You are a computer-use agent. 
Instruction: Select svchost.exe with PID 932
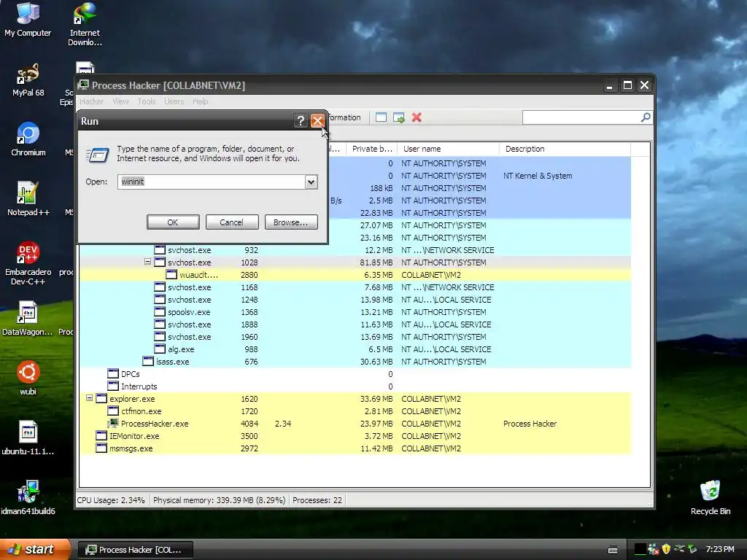[x=355, y=250]
